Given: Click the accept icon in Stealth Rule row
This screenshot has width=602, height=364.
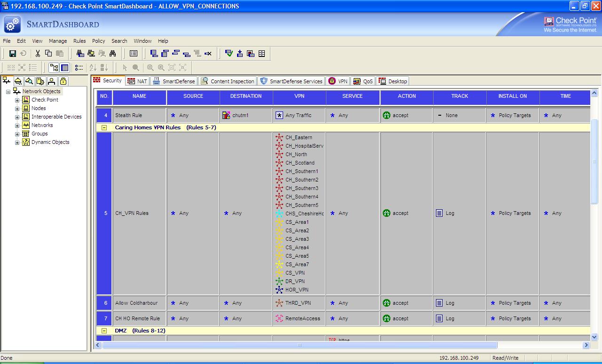Looking at the screenshot, I should pos(387,115).
